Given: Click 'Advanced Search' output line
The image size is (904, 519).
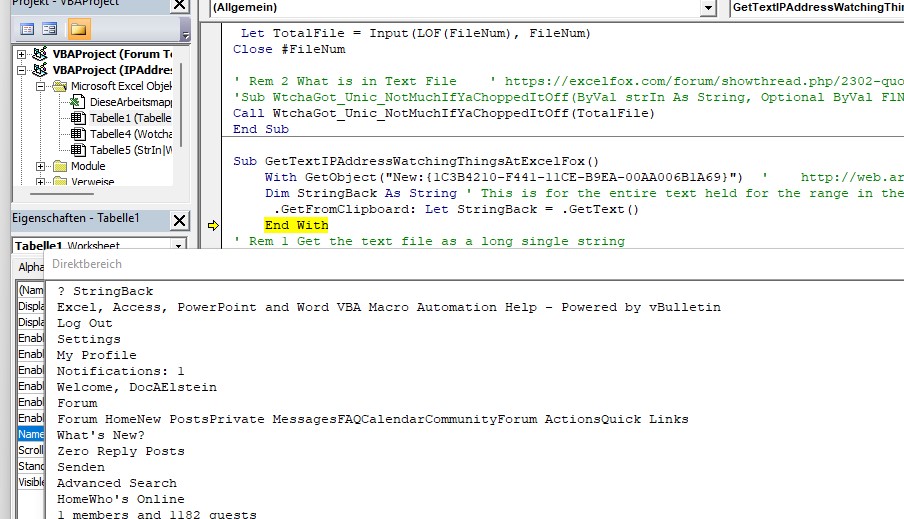Looking at the screenshot, I should (x=117, y=483).
